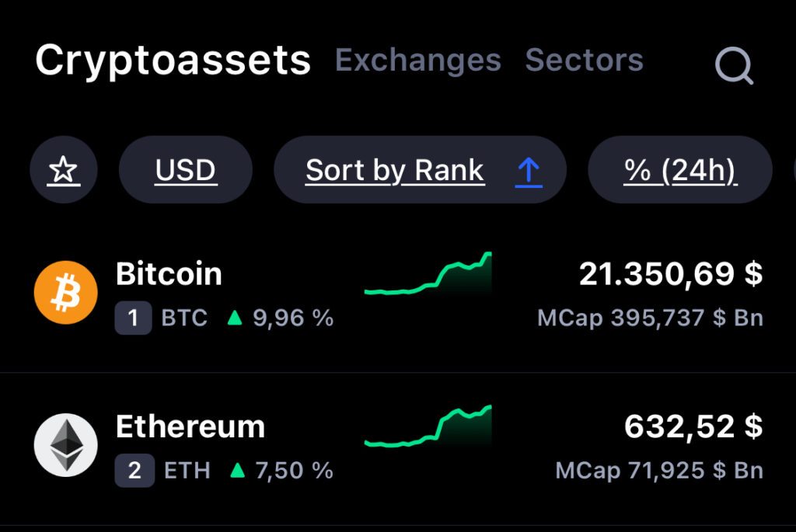
Task: Click the Ethereum diamond logo
Action: click(66, 445)
